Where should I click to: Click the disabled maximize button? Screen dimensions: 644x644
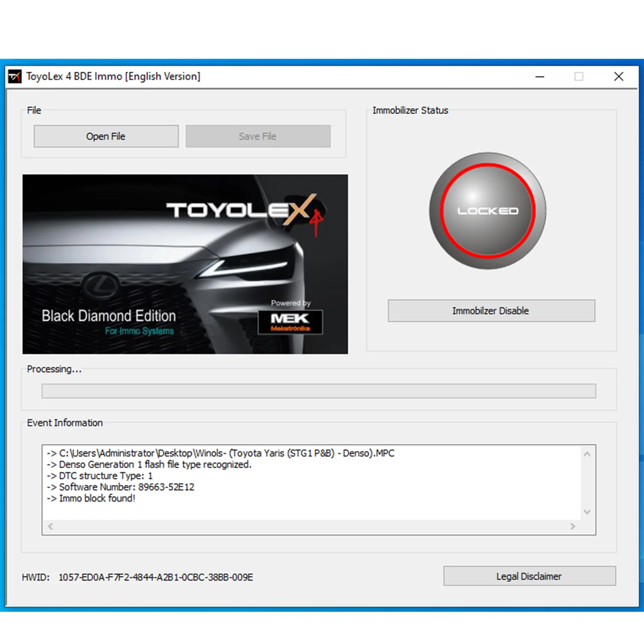[x=579, y=76]
